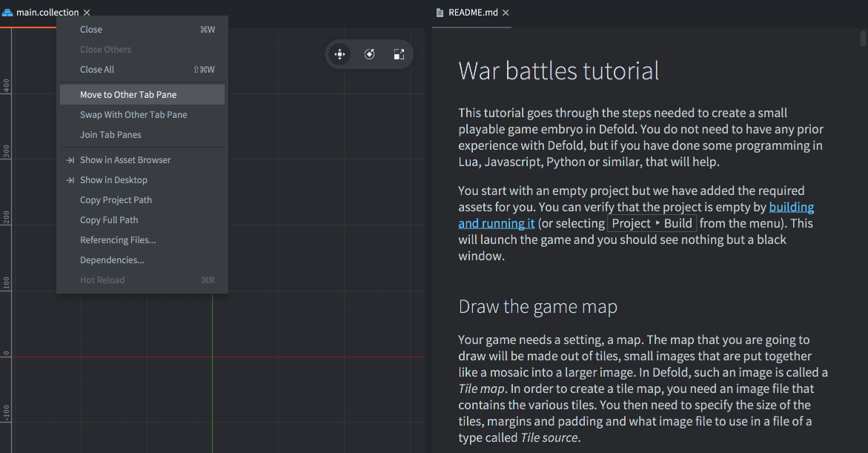This screenshot has height=453, width=868.
Task: Click the file icon on README.md tab
Action: [x=441, y=13]
